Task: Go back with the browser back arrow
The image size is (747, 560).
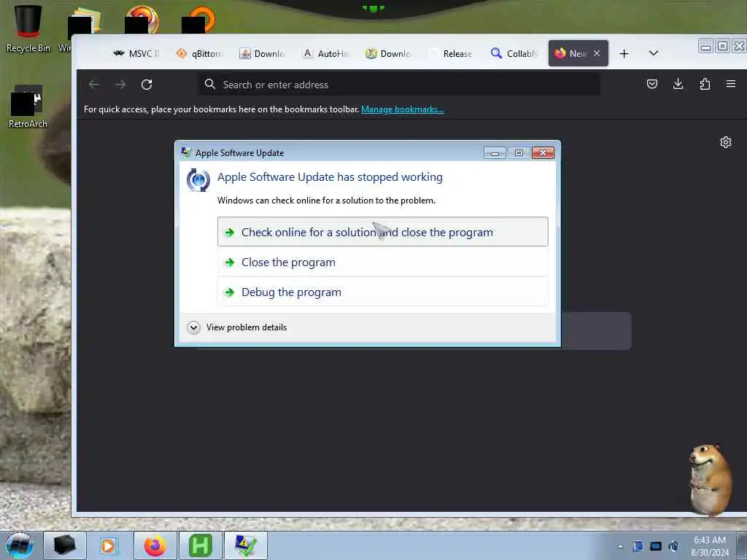Action: (94, 85)
